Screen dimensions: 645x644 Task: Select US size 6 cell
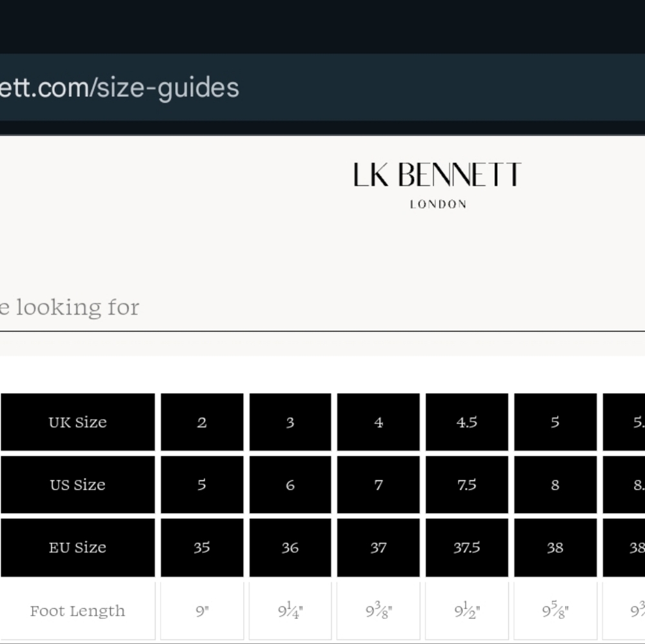pos(290,484)
